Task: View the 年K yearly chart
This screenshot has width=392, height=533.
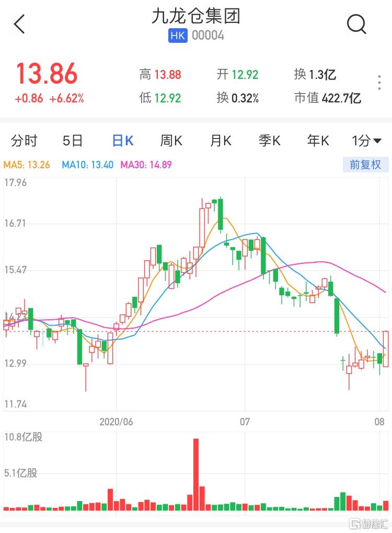Action: [x=318, y=141]
